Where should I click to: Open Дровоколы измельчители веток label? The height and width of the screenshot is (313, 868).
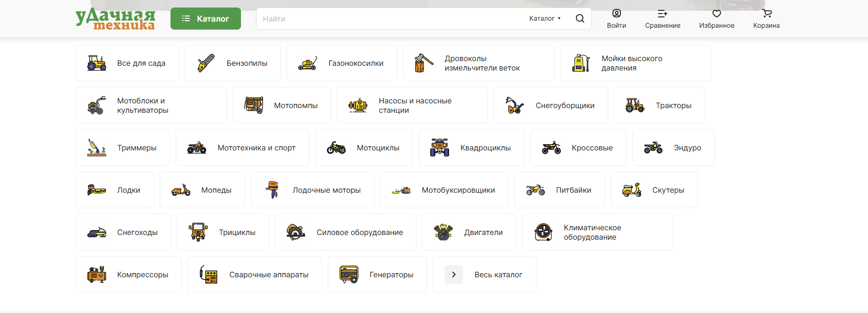tap(482, 63)
